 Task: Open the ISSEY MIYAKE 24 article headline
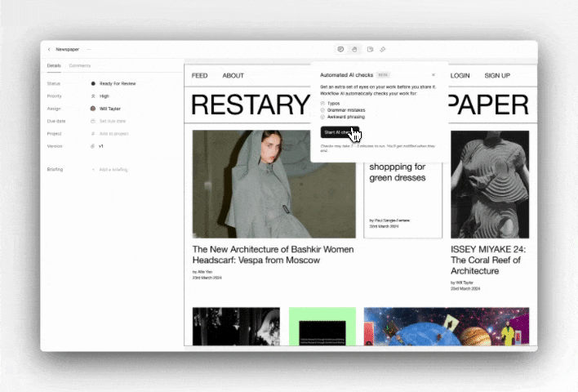[x=488, y=260]
